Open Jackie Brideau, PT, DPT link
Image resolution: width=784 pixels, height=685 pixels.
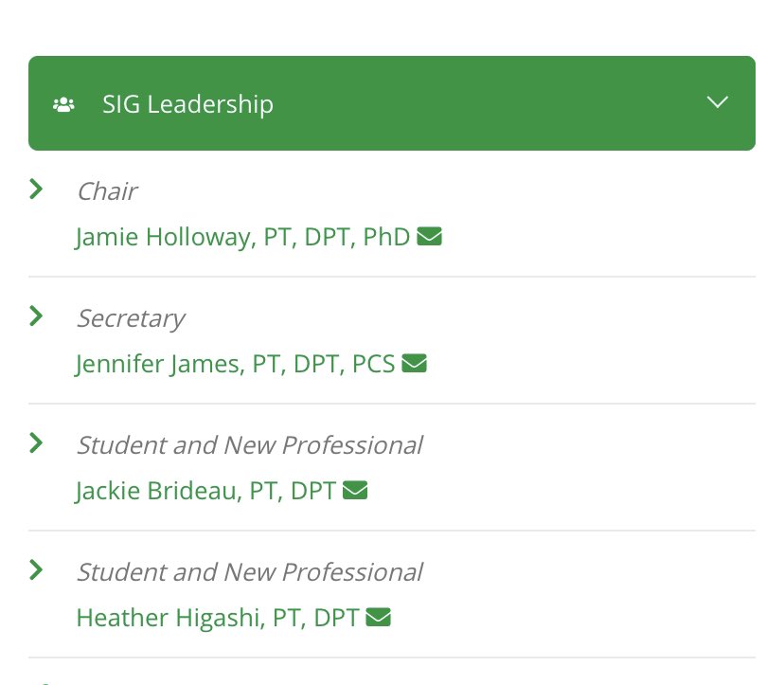coord(205,491)
